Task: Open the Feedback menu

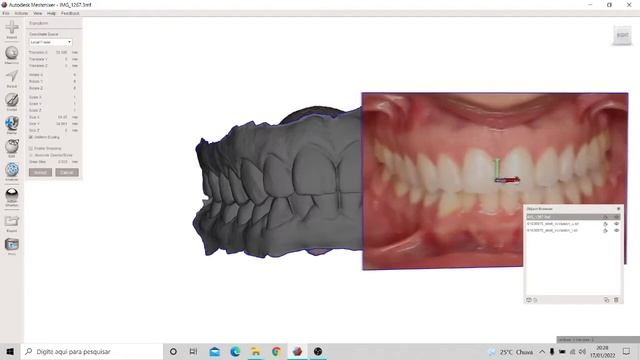Action: point(70,13)
